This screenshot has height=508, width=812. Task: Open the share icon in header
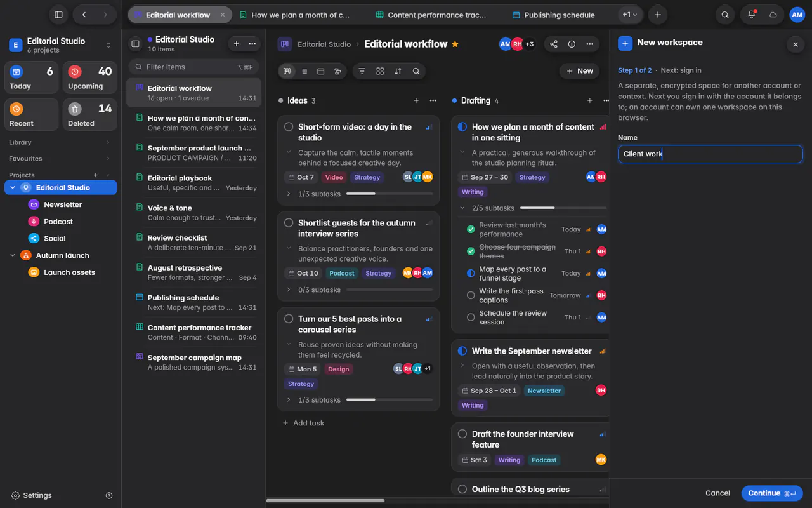pos(554,44)
